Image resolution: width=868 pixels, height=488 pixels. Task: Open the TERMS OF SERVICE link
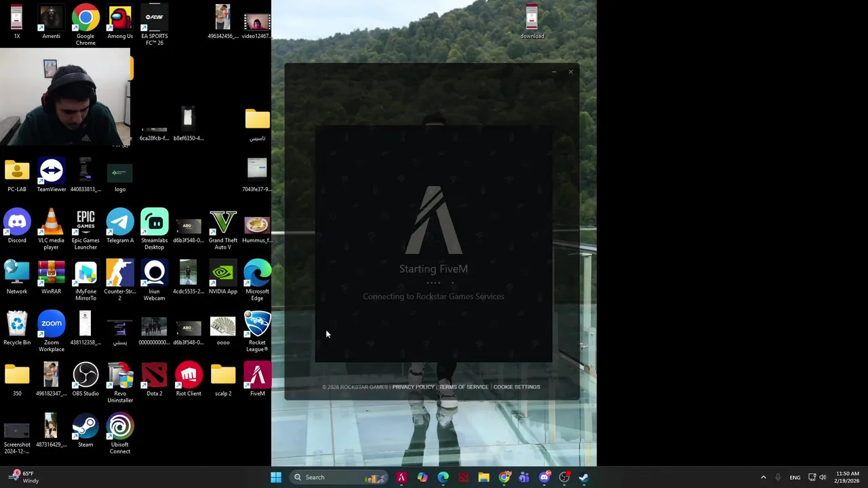pyautogui.click(x=464, y=387)
